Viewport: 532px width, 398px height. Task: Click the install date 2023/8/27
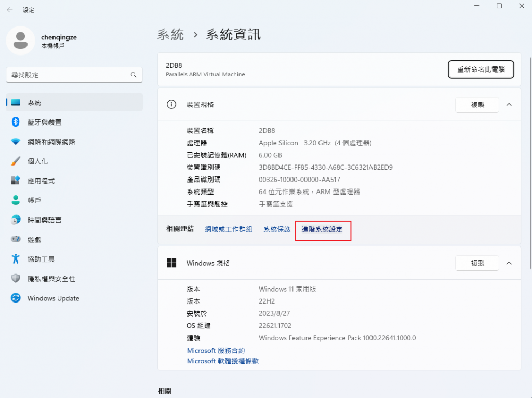coord(274,313)
